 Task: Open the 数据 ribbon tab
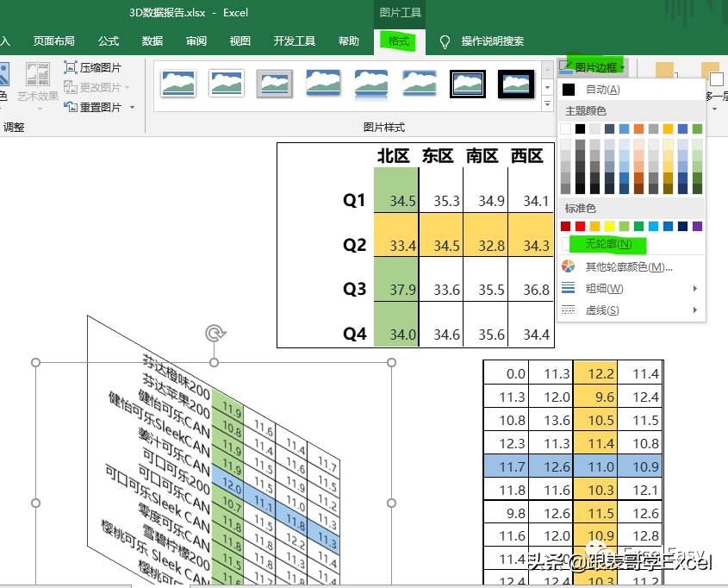[152, 41]
